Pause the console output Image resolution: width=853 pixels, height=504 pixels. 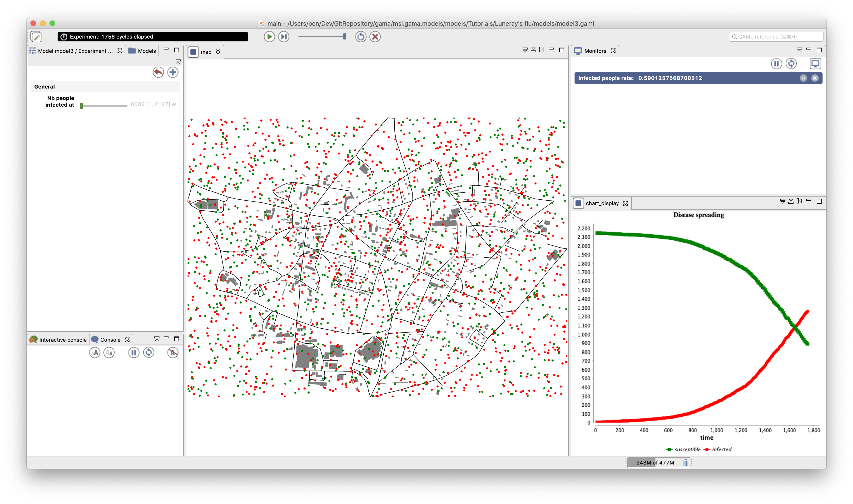134,352
